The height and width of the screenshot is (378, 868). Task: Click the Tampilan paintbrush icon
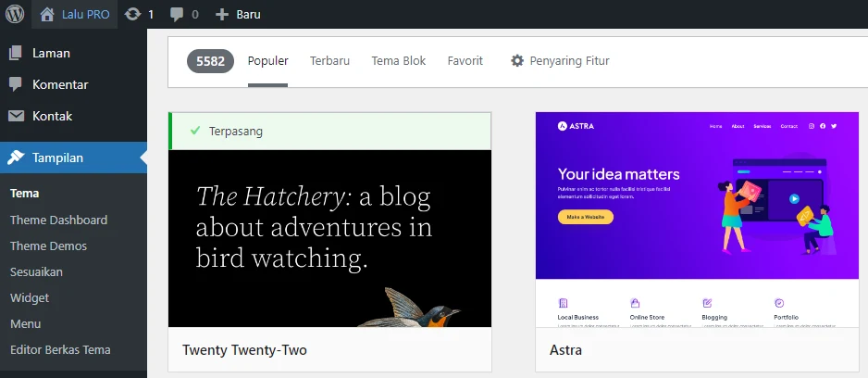click(16, 157)
